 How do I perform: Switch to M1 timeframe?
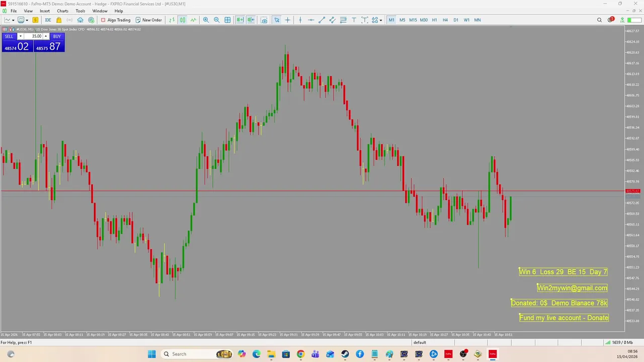coord(391,20)
